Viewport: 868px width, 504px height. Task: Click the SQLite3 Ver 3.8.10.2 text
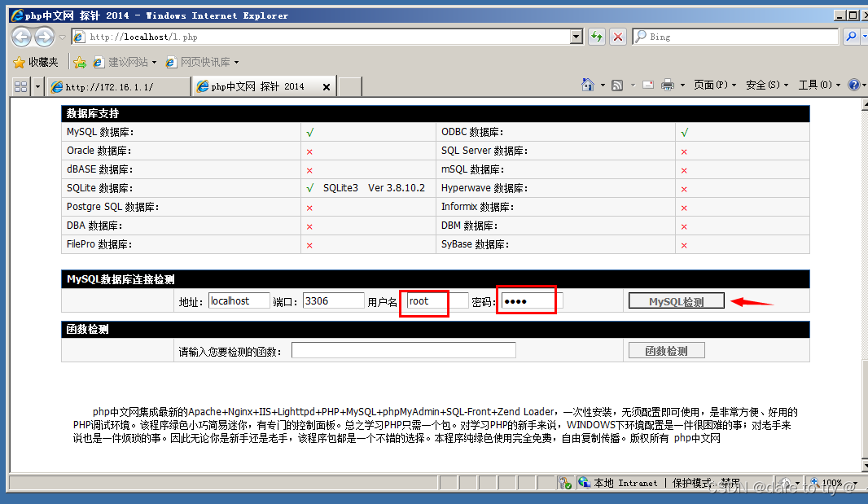(x=375, y=188)
